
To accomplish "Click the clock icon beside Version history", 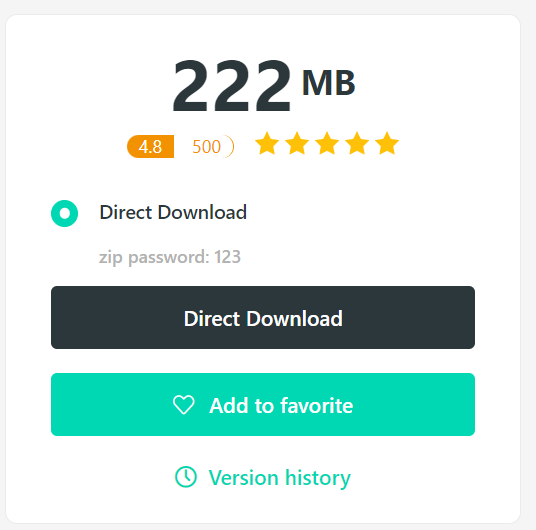I will click(186, 477).
